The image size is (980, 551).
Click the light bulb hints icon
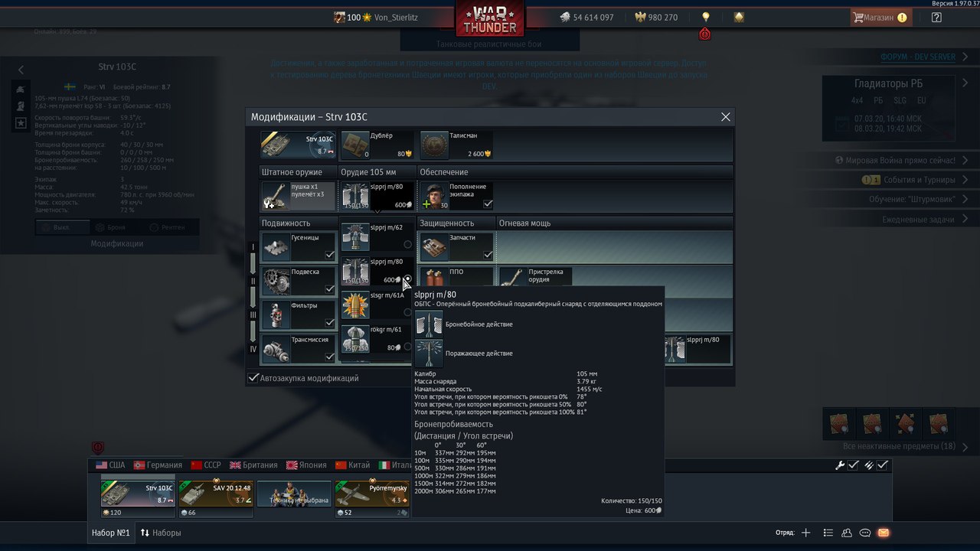706,17
